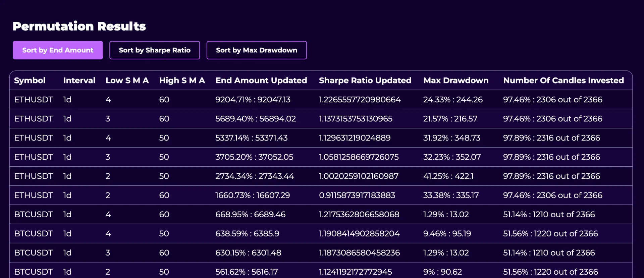Click ETHUSDT symbol in 1660.73% row
The width and height of the screenshot is (644, 278).
tap(34, 195)
